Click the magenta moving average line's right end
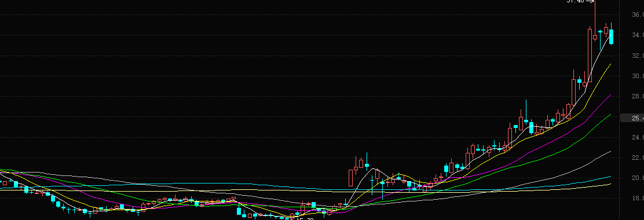Screen dimensions: 644x220 tap(610, 95)
